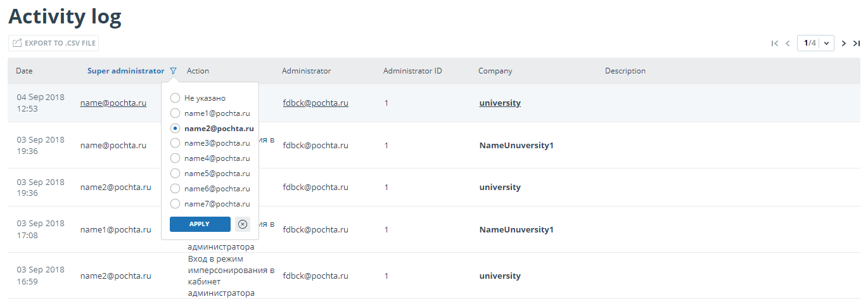
Task: Go to the first page icon
Action: (774, 43)
